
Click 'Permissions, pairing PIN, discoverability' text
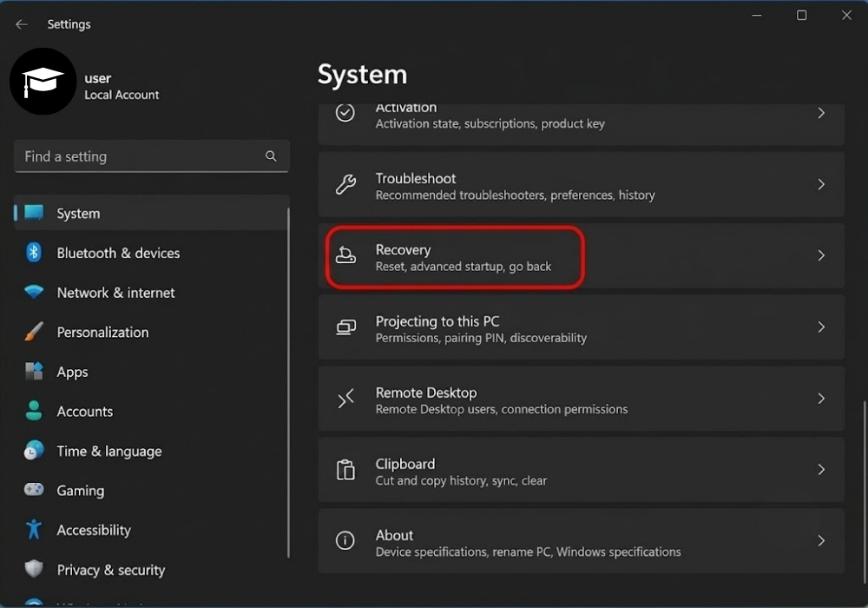tap(481, 338)
